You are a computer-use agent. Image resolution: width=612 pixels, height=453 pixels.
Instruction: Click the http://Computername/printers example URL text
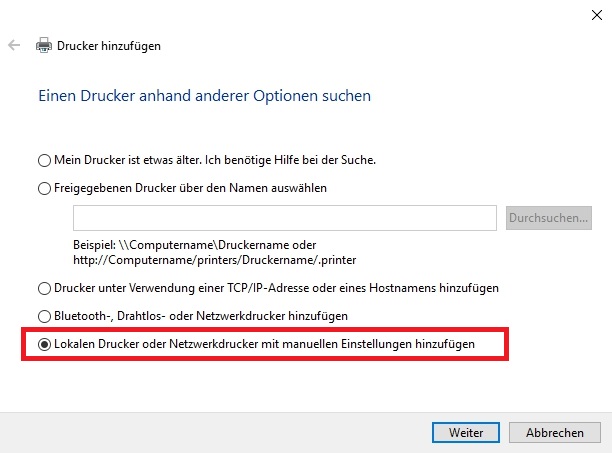click(x=215, y=260)
